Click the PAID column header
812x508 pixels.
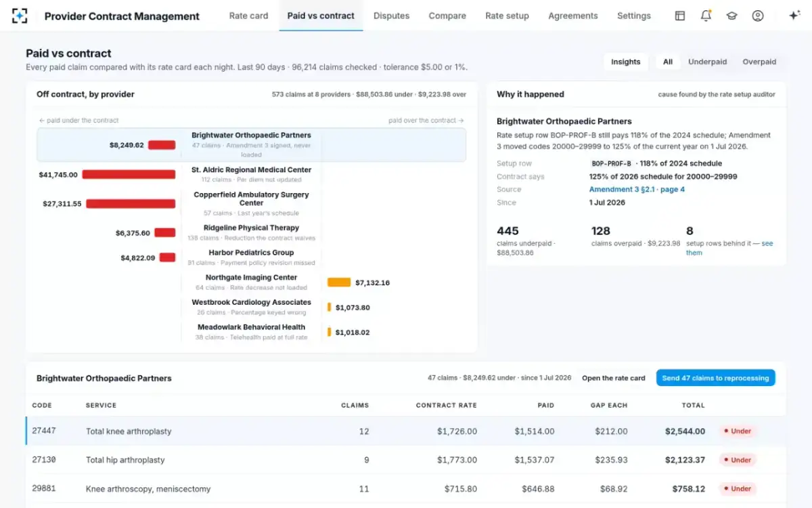(x=545, y=405)
